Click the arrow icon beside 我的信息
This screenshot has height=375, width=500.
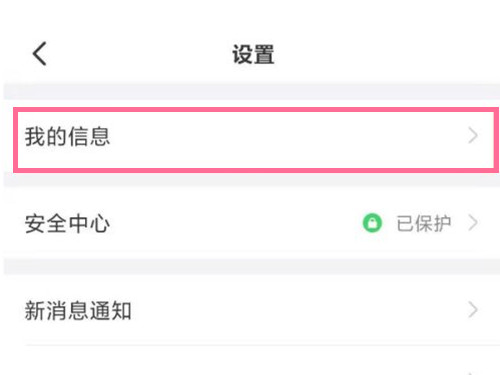click(x=473, y=135)
